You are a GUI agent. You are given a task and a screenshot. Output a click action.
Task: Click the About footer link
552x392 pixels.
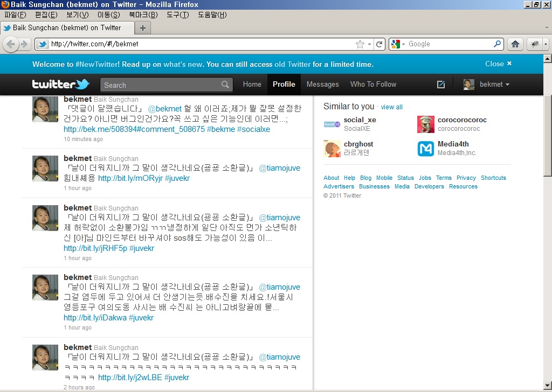coord(332,178)
